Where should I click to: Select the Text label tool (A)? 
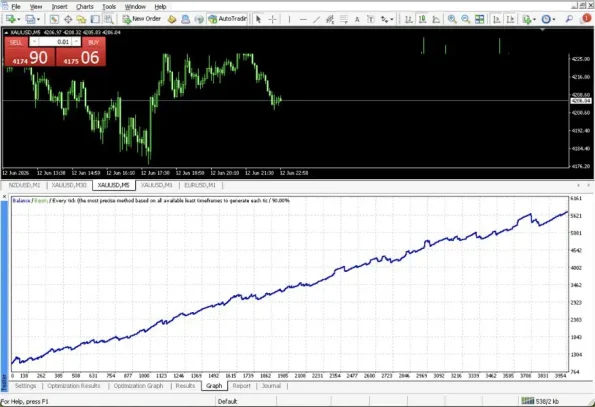click(357, 19)
